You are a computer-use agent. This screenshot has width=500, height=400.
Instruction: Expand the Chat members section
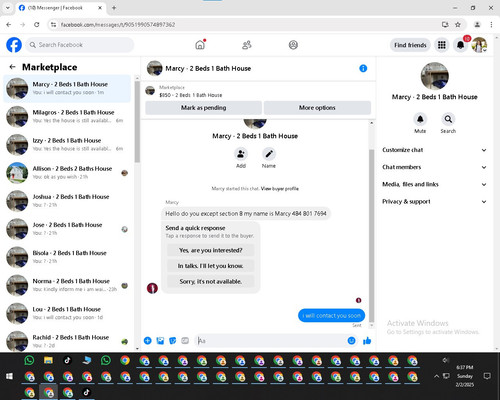point(434,167)
